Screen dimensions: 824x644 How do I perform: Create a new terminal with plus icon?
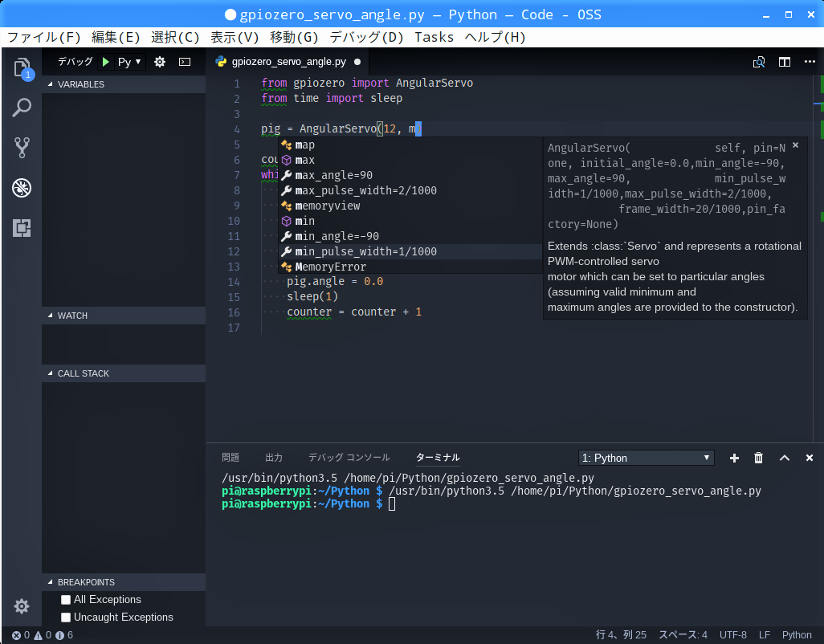click(734, 458)
